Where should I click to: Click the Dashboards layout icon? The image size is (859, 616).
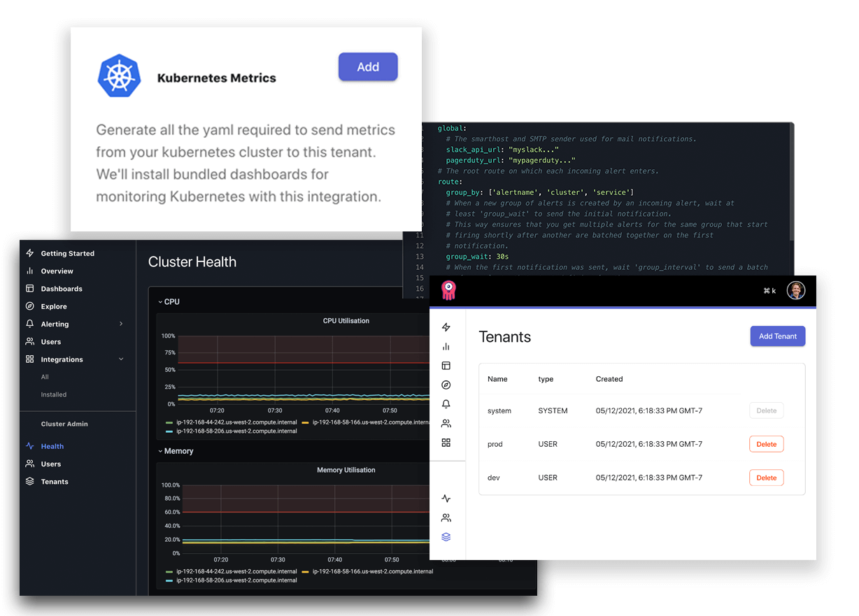point(29,288)
